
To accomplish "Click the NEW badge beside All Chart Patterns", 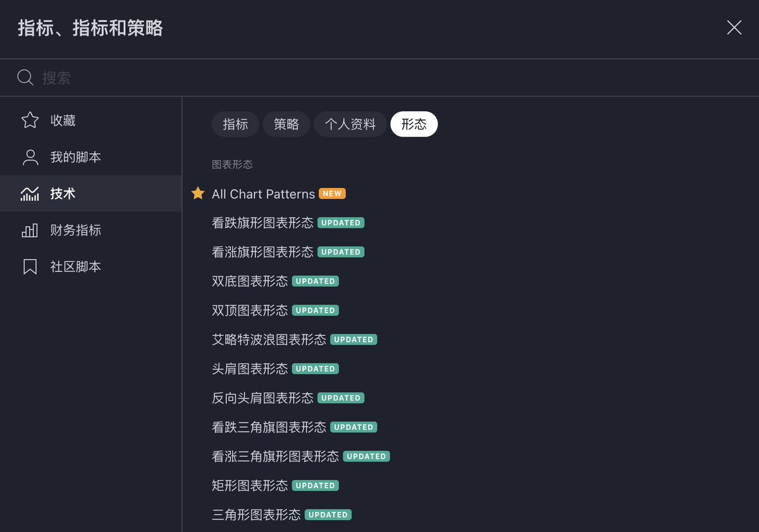I will pos(332,194).
